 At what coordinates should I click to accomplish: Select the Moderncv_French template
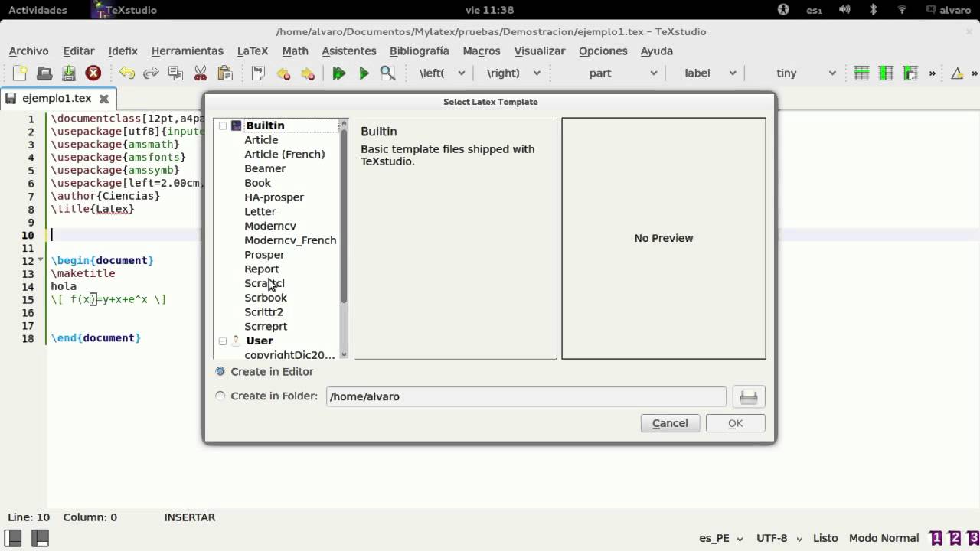pos(290,240)
